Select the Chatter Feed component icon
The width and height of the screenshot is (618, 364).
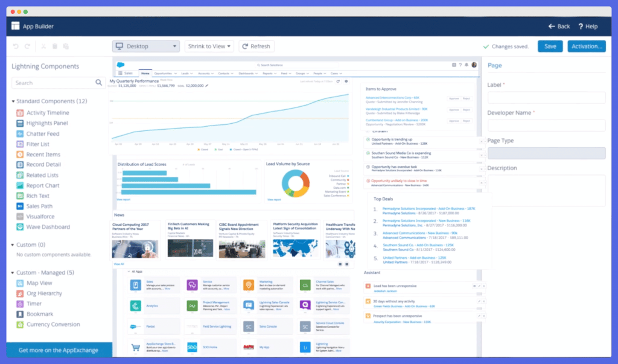(20, 133)
